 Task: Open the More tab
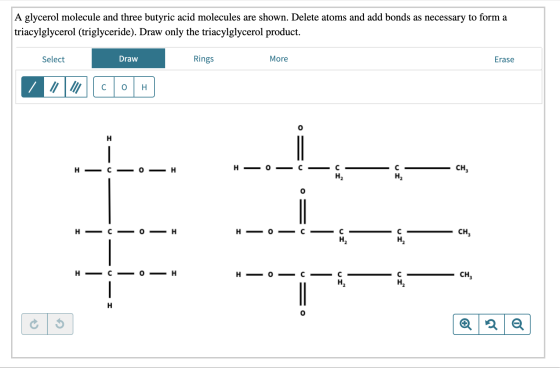click(279, 59)
